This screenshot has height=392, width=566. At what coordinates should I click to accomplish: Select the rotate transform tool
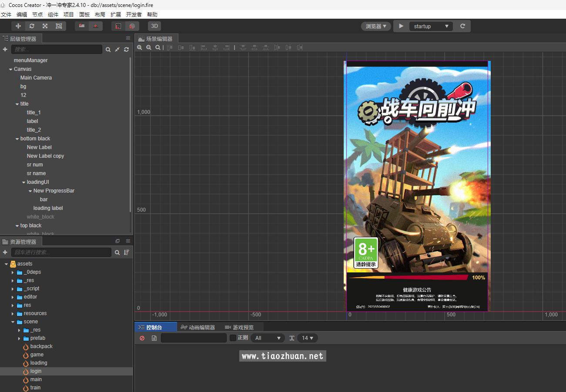click(x=32, y=26)
